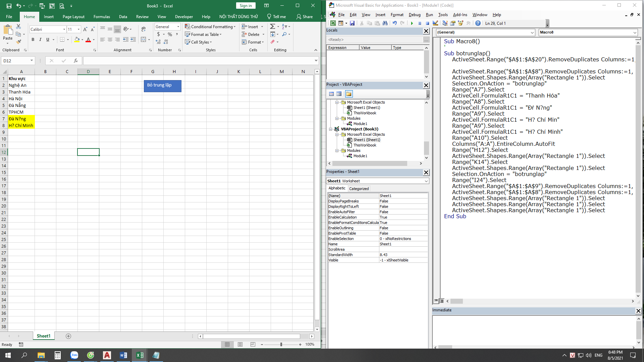
Task: Click the Cut scissors icon in Excel ribbon
Action: [18, 26]
